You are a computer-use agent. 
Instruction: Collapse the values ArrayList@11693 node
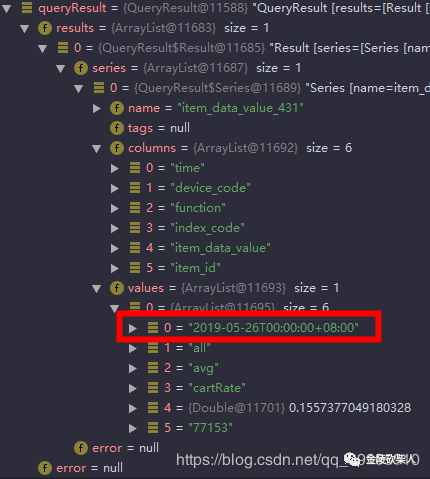(97, 289)
